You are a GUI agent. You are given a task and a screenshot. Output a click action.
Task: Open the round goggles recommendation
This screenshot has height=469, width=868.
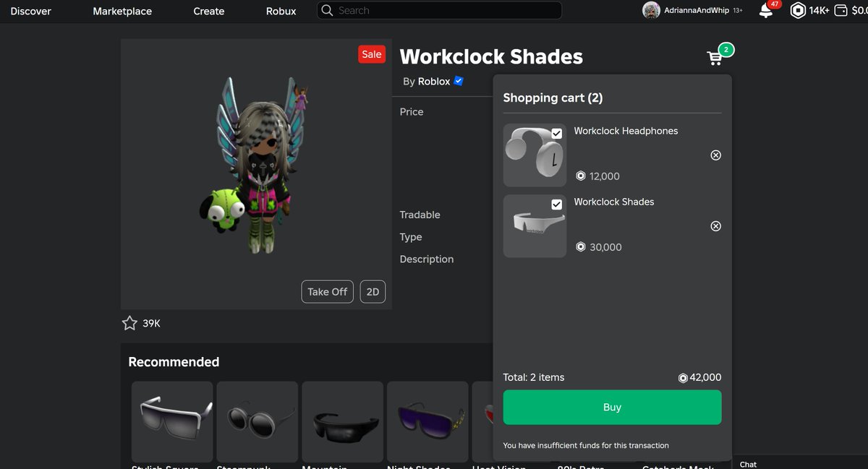pos(257,422)
